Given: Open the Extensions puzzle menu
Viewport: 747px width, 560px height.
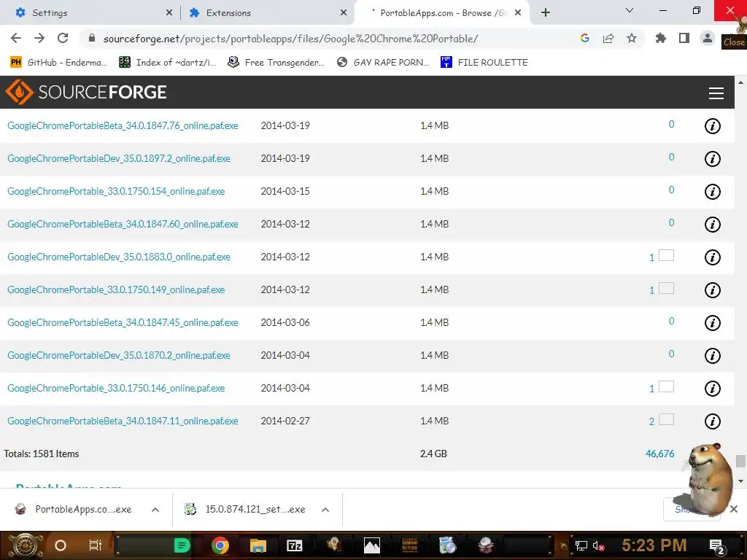Looking at the screenshot, I should [660, 38].
